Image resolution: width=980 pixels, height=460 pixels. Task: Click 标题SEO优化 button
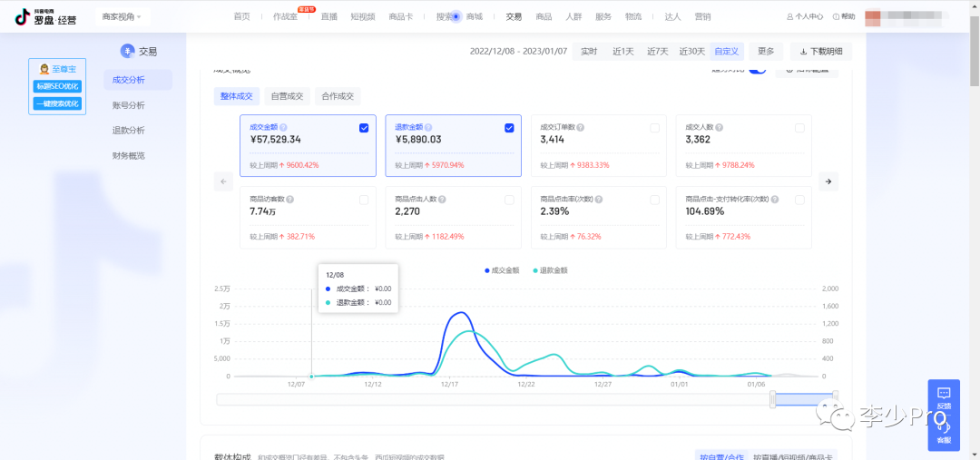57,86
